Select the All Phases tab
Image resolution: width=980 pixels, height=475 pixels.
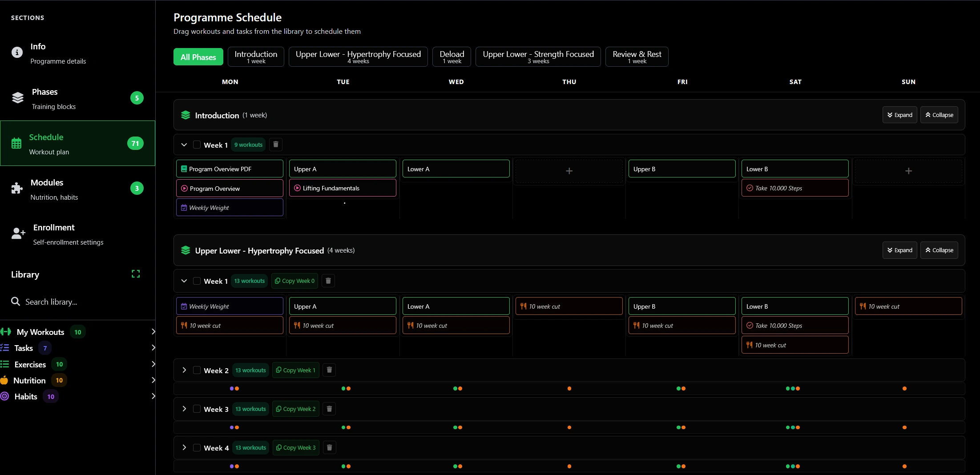tap(198, 57)
